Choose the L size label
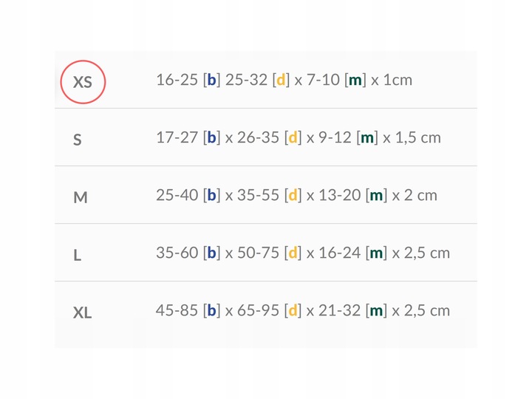 pyautogui.click(x=78, y=255)
